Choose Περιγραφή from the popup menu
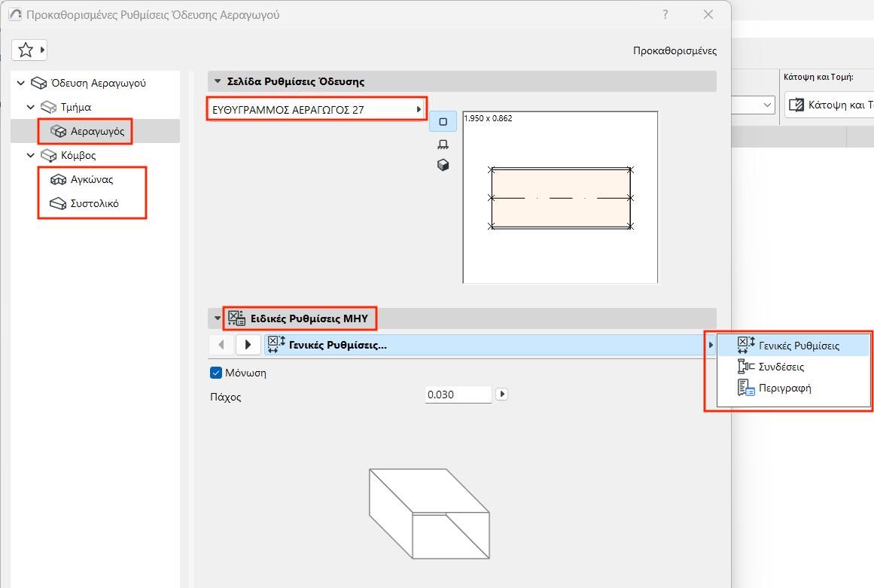The image size is (874, 588). (793, 388)
